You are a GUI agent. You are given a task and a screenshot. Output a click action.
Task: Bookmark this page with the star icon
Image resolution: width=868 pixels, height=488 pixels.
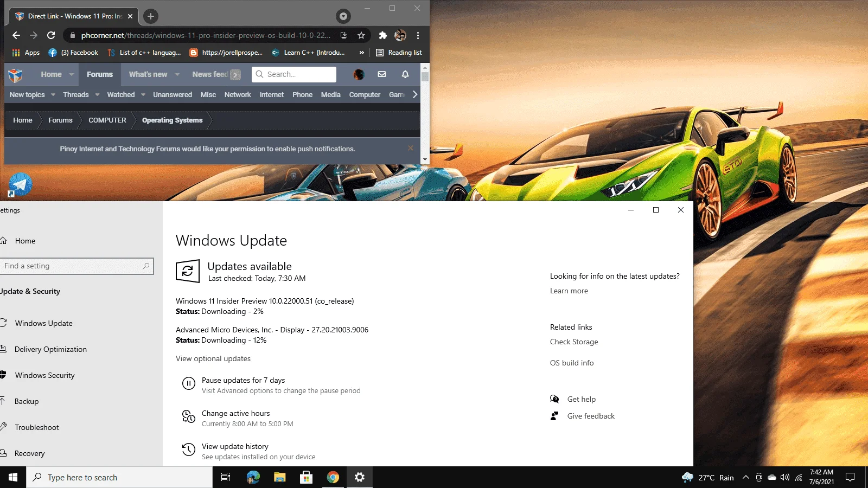[361, 35]
